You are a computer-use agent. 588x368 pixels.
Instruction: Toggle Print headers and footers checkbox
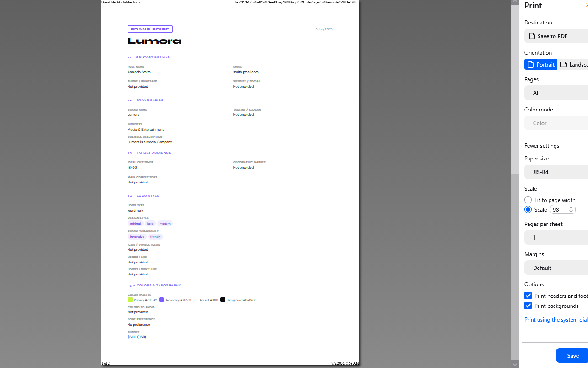pos(528,296)
